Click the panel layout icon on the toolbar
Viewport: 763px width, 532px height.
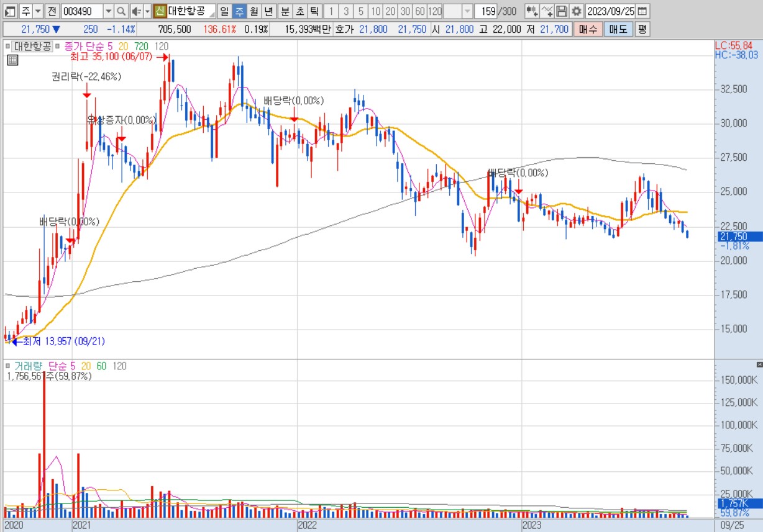coord(9,11)
